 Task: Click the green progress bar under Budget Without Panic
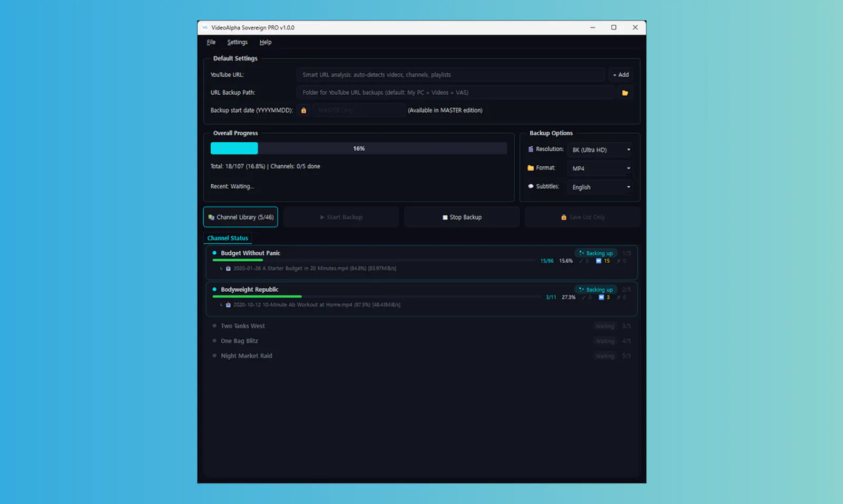pos(238,260)
